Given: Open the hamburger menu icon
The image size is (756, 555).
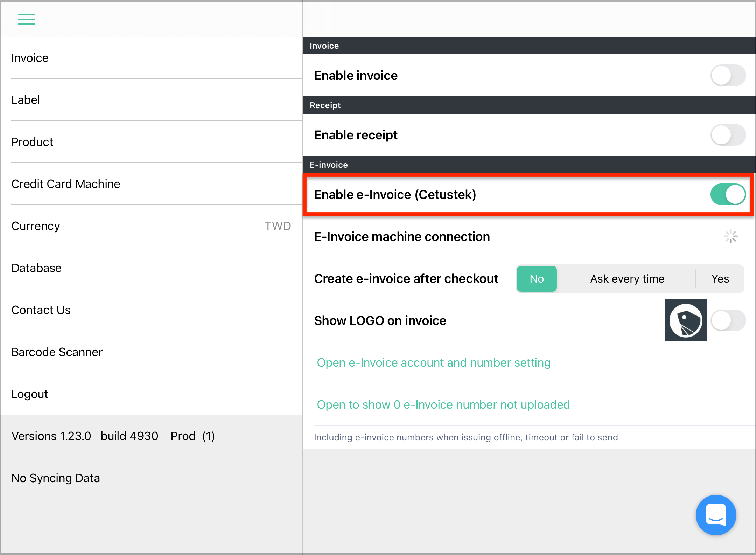Looking at the screenshot, I should (x=27, y=19).
